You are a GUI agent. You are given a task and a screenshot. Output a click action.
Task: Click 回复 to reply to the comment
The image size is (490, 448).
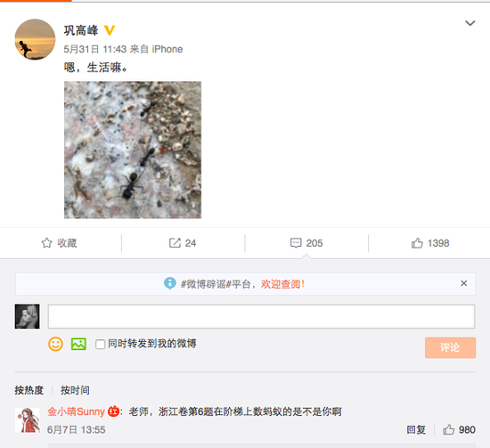[416, 430]
